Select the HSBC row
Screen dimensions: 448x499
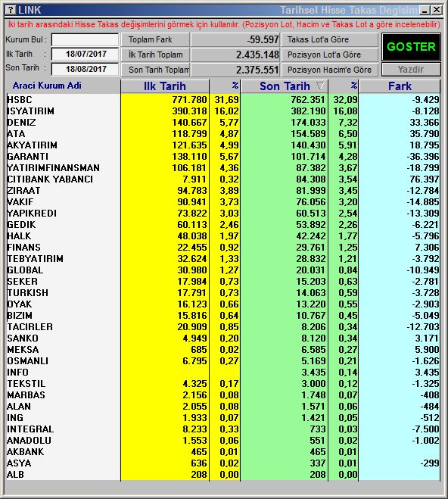coord(223,100)
